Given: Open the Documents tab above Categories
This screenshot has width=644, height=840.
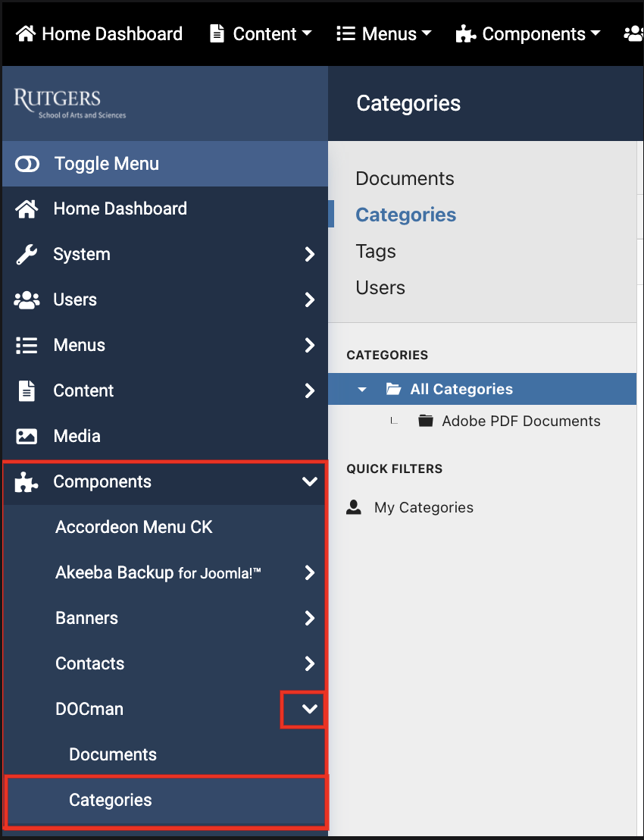Looking at the screenshot, I should point(405,178).
